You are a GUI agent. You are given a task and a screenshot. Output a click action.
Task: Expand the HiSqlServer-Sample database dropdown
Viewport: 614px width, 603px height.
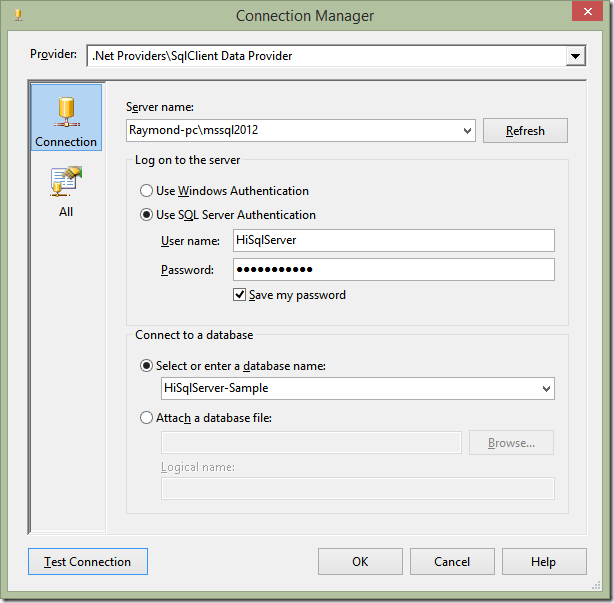coord(545,389)
